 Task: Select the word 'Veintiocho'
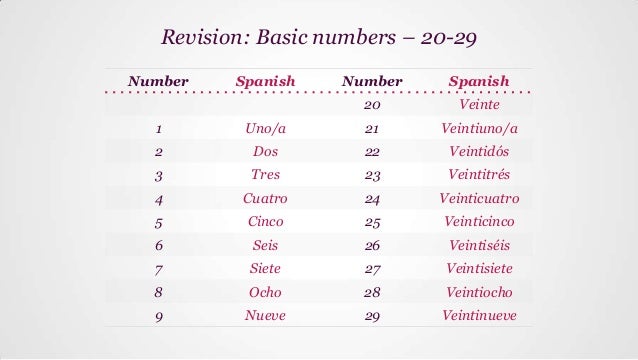[479, 292]
